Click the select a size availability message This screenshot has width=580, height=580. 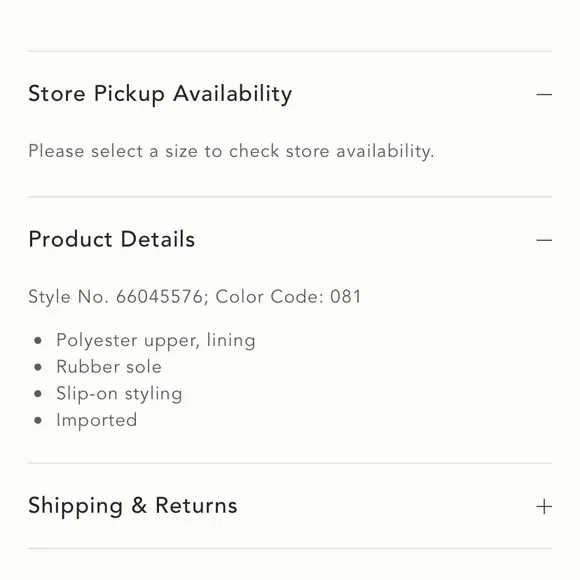point(231,152)
